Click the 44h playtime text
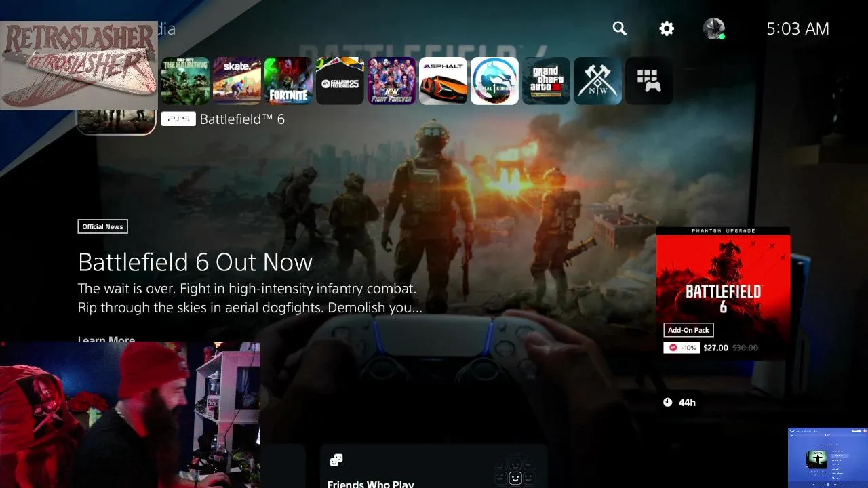This screenshot has width=868, height=488. (x=687, y=403)
